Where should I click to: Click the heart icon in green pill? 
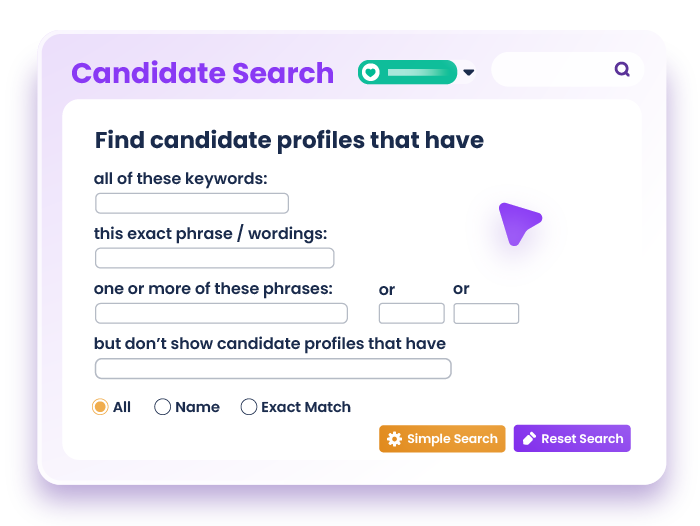click(x=371, y=72)
